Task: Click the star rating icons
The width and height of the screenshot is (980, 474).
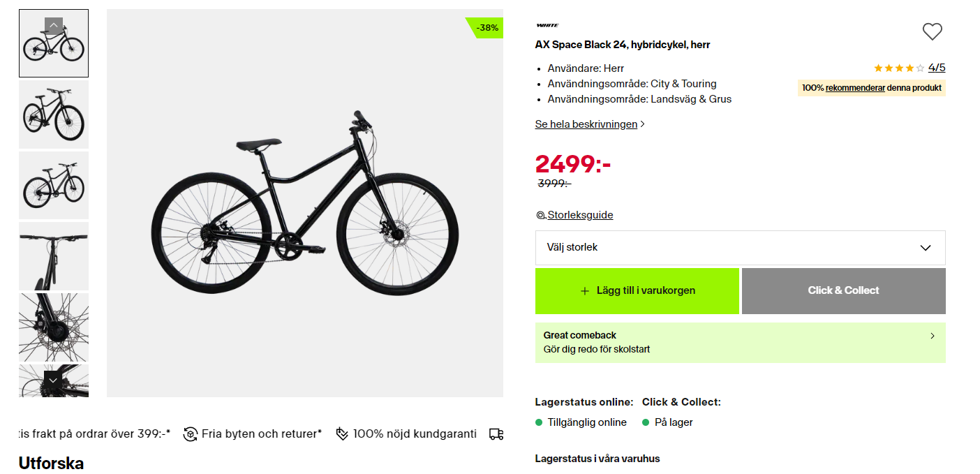Action: tap(899, 68)
